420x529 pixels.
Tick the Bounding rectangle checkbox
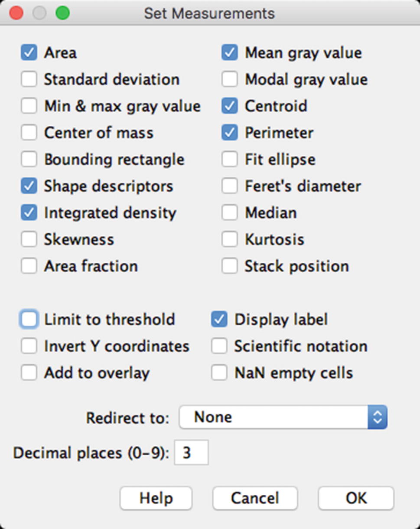[29, 160]
